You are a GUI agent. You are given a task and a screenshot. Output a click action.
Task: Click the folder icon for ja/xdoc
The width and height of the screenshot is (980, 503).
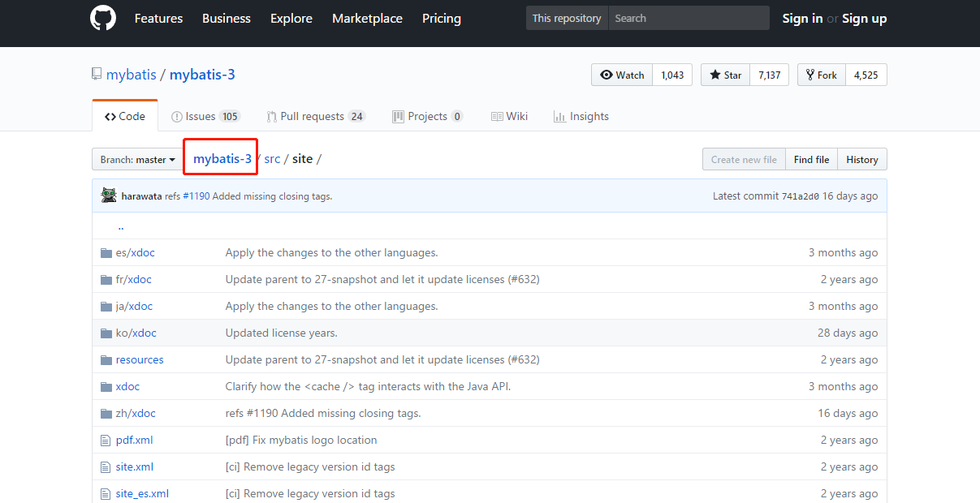[106, 307]
